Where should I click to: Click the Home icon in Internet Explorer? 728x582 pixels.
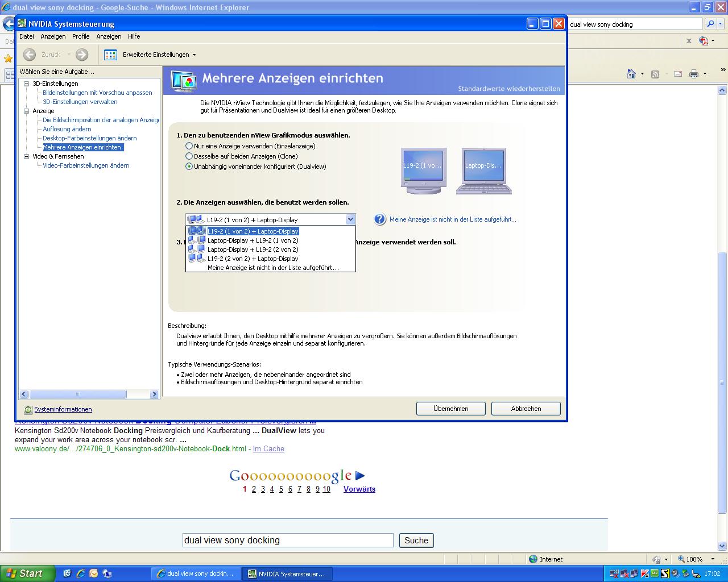[x=631, y=74]
